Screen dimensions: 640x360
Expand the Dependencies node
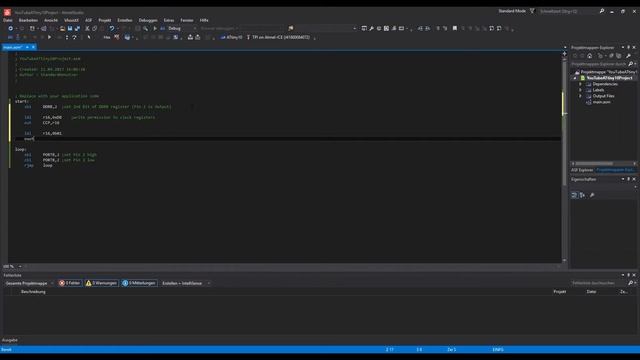(x=580, y=84)
